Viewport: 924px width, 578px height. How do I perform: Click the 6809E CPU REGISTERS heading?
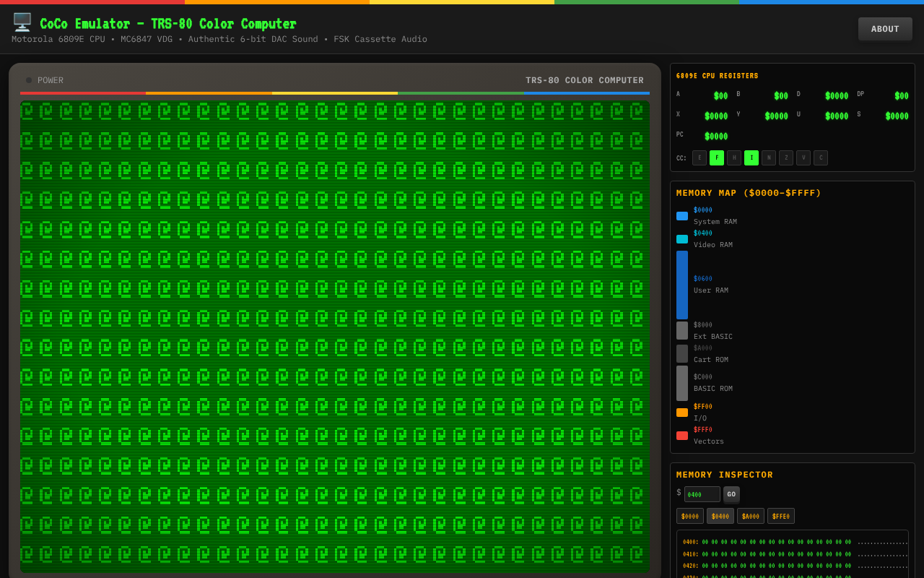[x=718, y=76]
